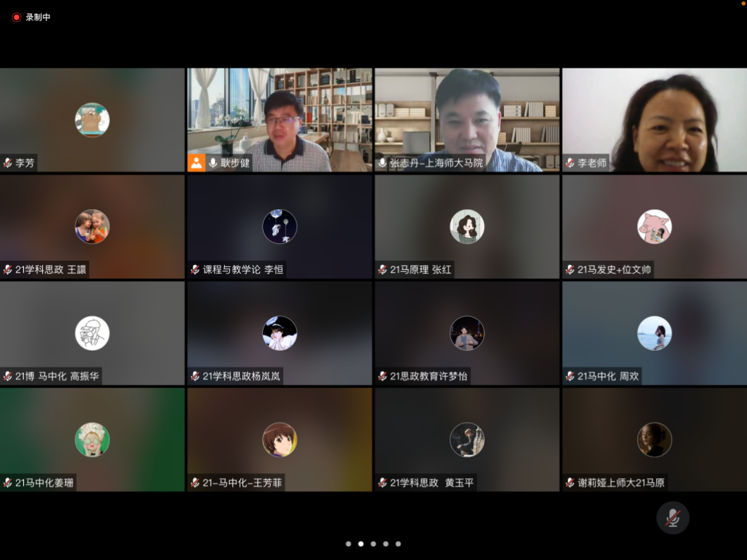
Task: Click the microphone icon beside 张志丹-上海师大马院
Action: coord(382,163)
